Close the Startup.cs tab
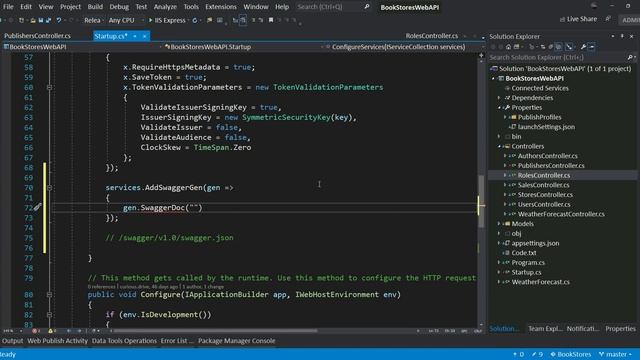640x360 pixels. (x=144, y=36)
